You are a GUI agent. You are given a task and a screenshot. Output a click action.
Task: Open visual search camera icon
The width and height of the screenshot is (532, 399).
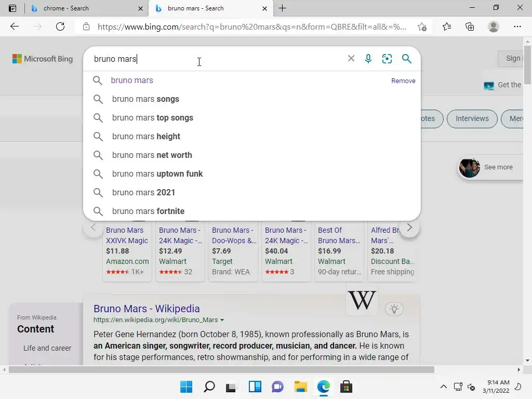coord(387,59)
